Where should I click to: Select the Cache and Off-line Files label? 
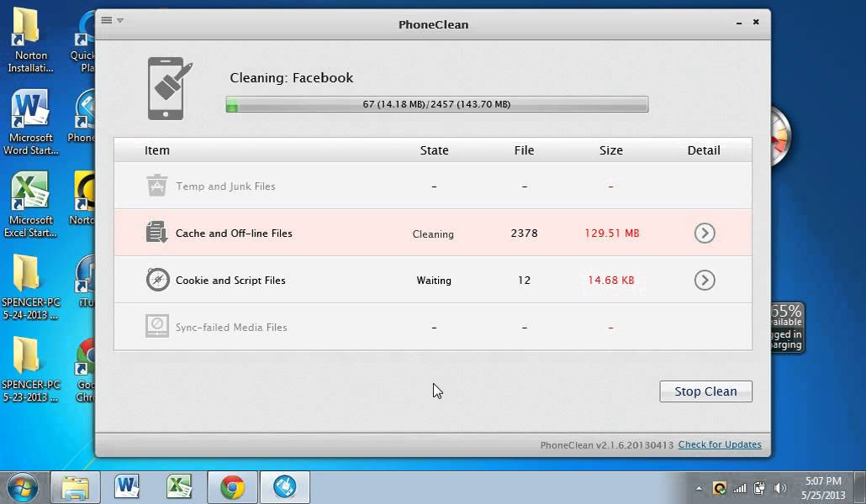[x=234, y=233]
